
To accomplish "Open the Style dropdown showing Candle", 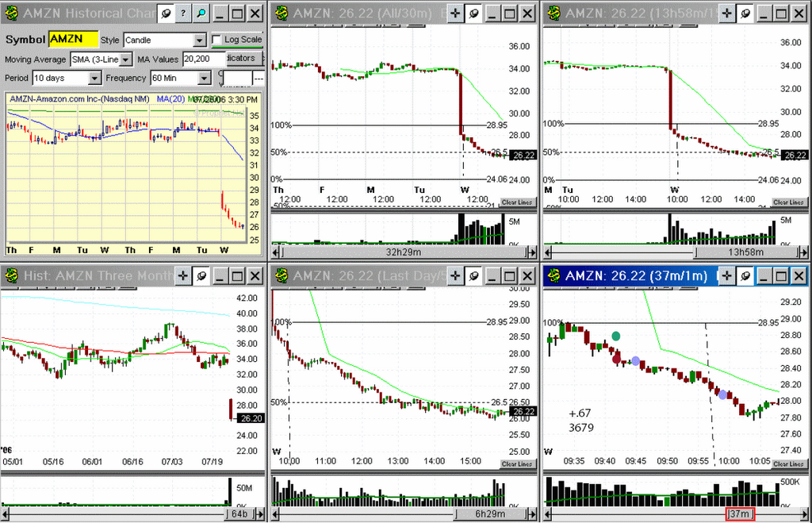I will pos(200,40).
